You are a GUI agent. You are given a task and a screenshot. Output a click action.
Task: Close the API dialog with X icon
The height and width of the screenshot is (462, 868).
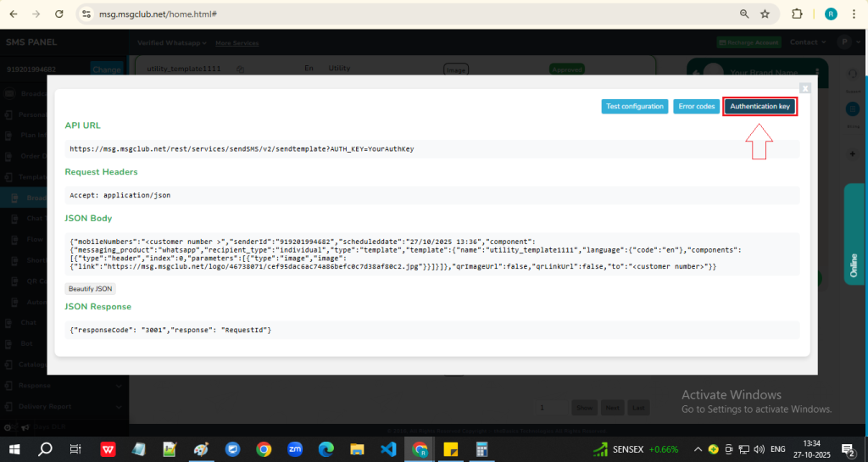tap(804, 87)
